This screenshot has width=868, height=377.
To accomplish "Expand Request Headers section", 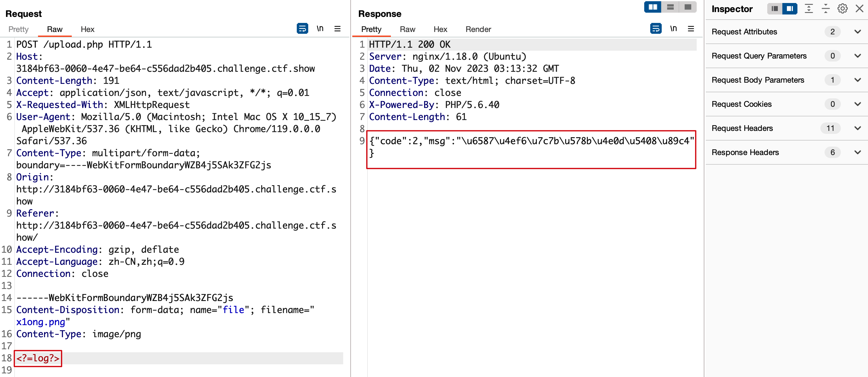I will coord(857,128).
